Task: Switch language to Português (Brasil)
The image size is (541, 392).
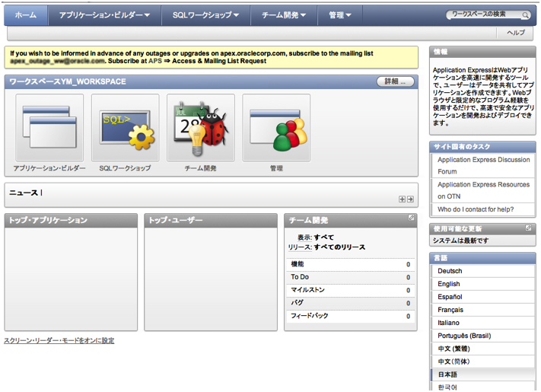Action: point(483,336)
